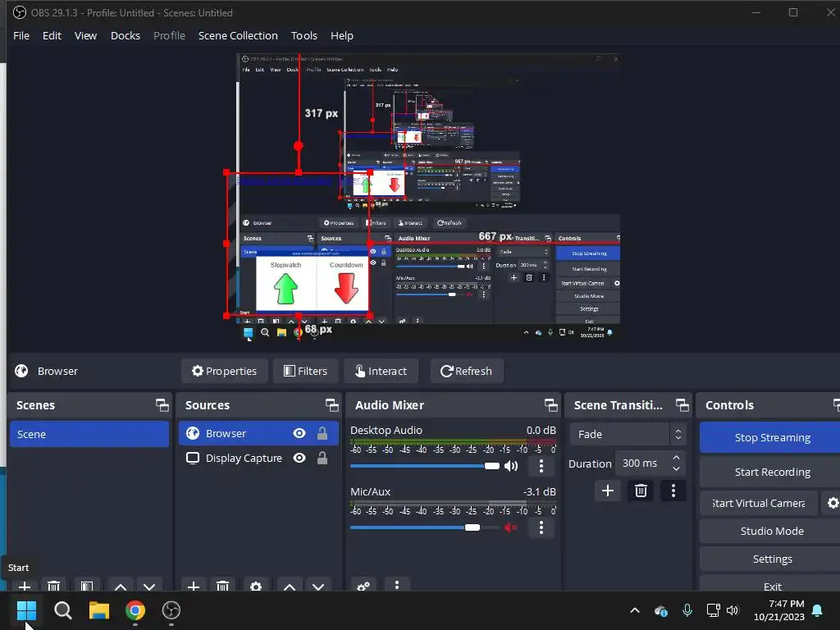Pop out the Sources dock panel
The width and height of the screenshot is (840, 630).
pos(331,405)
